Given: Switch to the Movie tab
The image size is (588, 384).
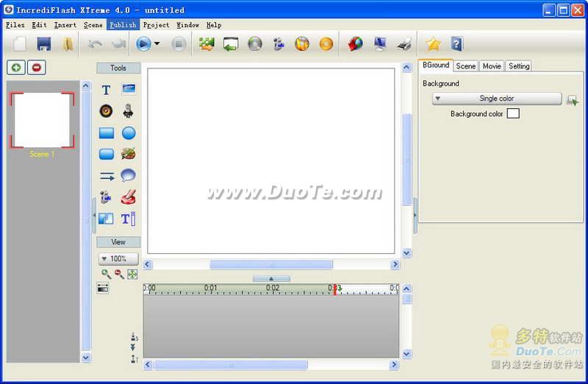Looking at the screenshot, I should point(492,66).
